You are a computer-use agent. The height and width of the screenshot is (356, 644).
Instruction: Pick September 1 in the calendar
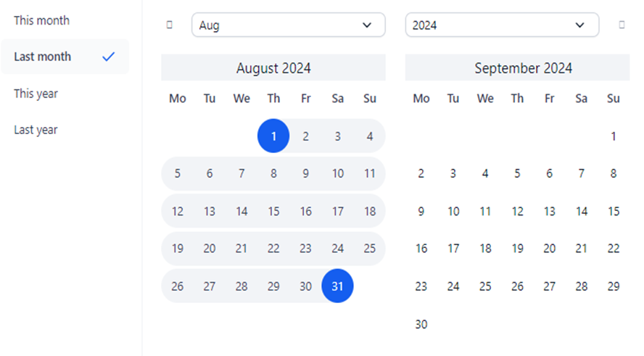click(614, 136)
